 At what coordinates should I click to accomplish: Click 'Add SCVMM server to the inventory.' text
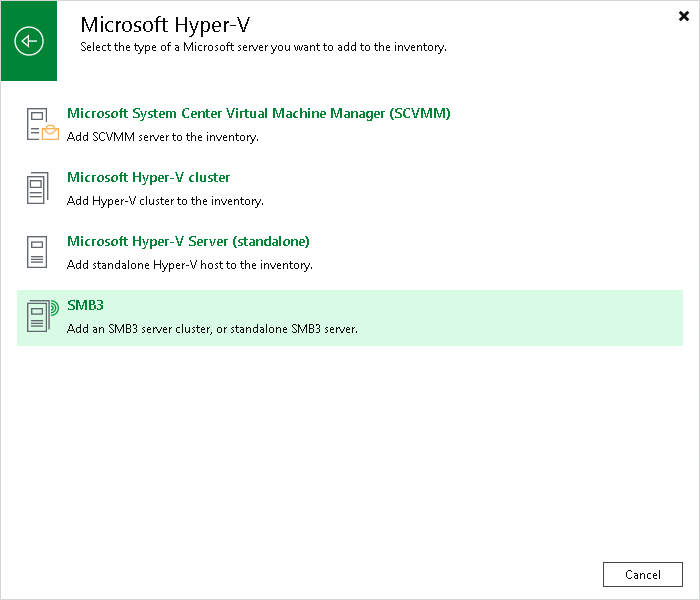(162, 137)
